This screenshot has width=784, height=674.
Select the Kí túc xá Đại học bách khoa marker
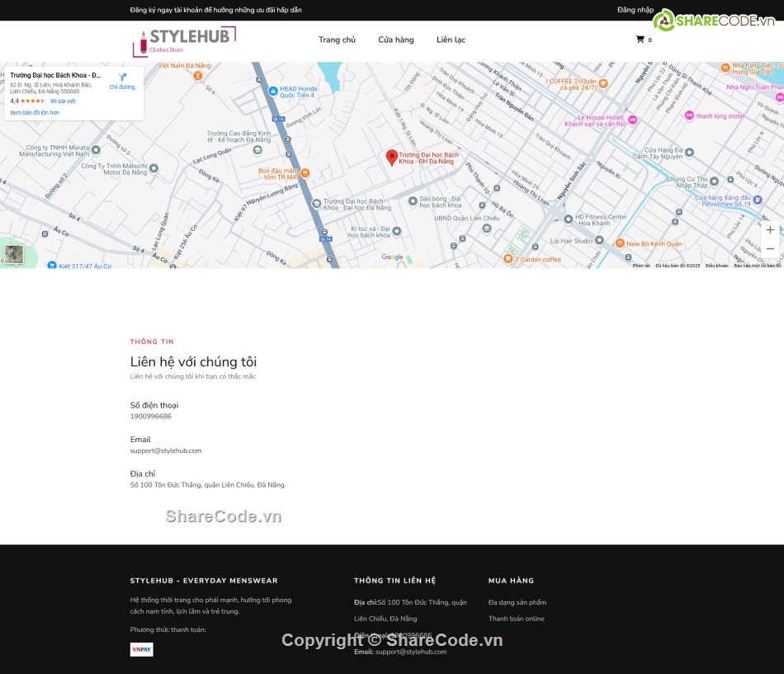[x=396, y=231]
